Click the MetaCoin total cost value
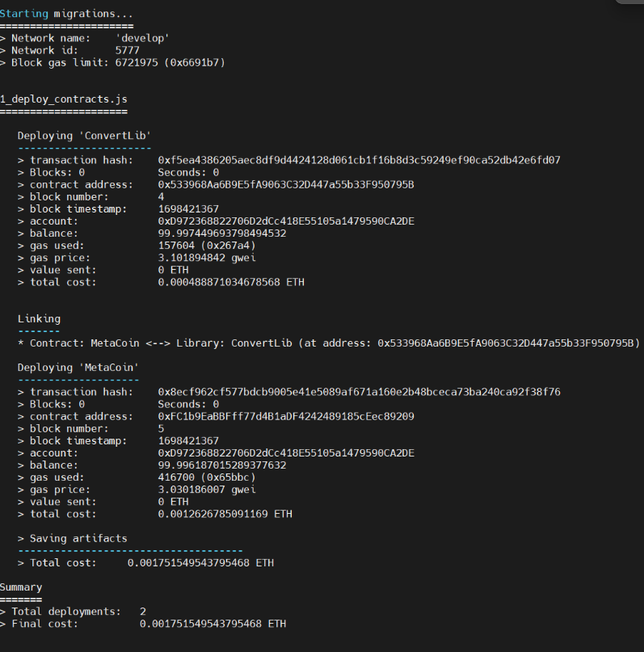 click(x=225, y=514)
